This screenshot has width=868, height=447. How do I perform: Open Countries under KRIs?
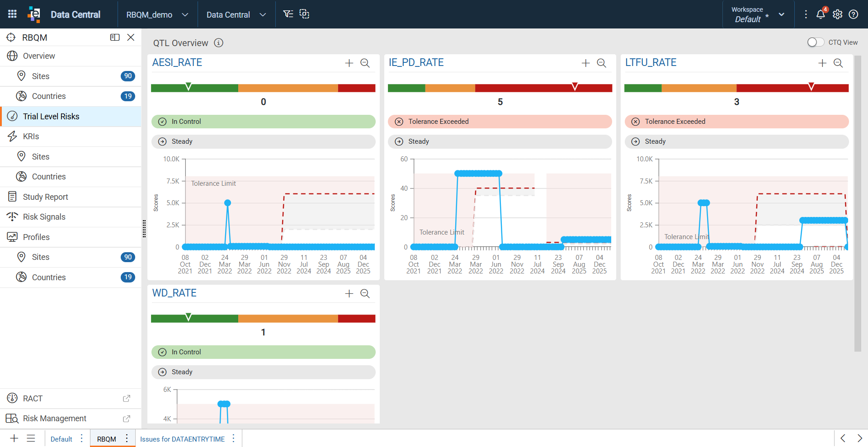tap(71, 177)
